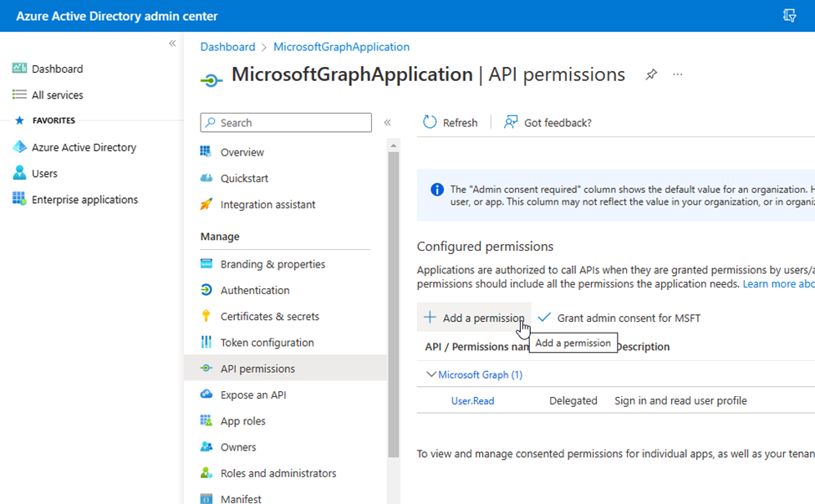815x504 pixels.
Task: Open Roles and administrators page
Action: (278, 473)
